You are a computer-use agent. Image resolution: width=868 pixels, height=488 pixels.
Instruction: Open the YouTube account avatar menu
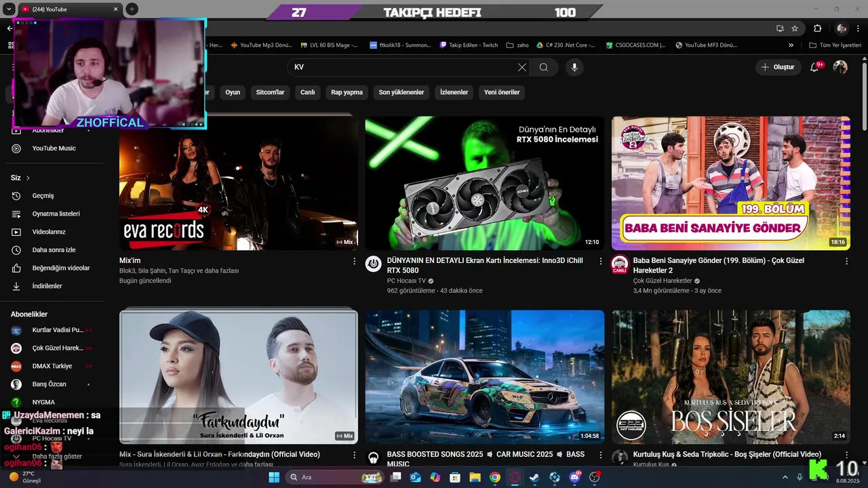point(840,67)
